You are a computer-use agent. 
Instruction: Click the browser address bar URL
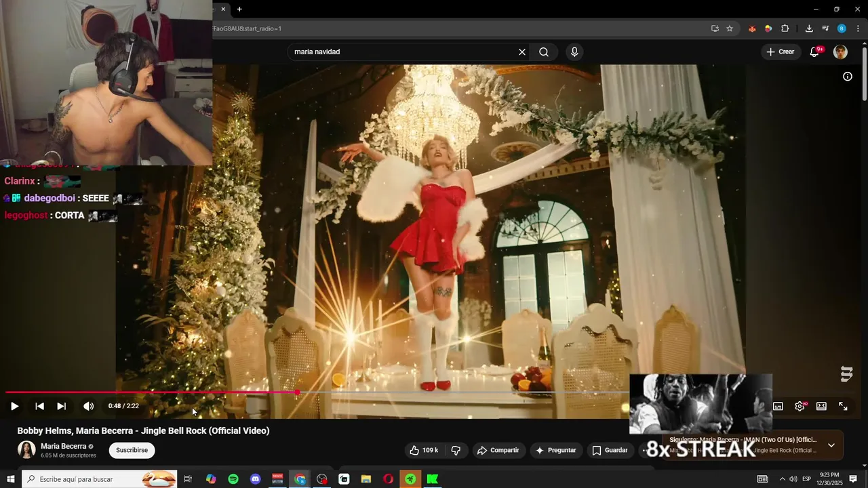tap(247, 28)
